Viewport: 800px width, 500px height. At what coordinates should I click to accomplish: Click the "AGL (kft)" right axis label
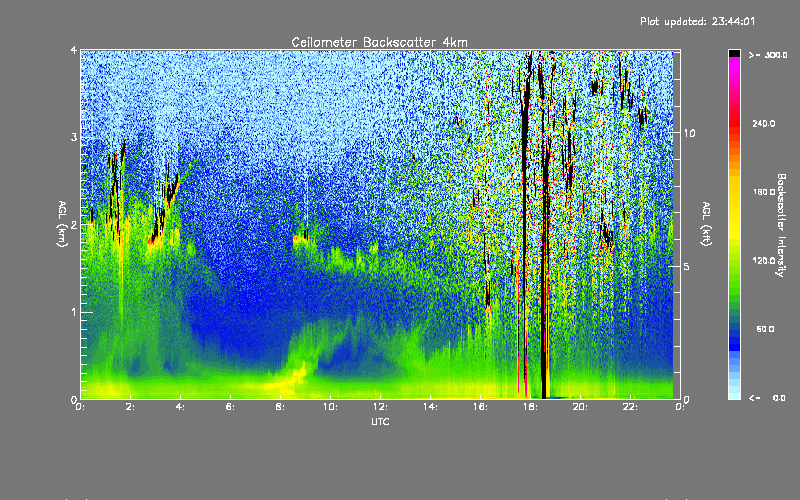[706, 224]
